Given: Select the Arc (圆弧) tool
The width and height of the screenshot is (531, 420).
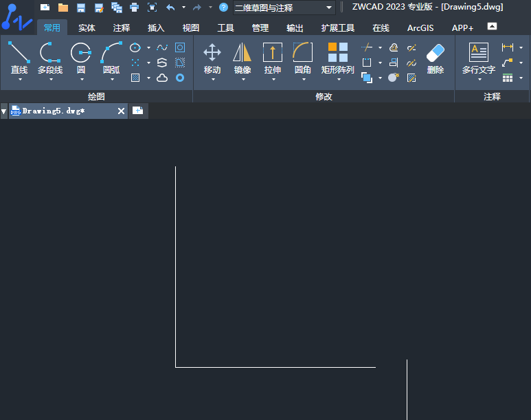Looking at the screenshot, I should coord(111,58).
